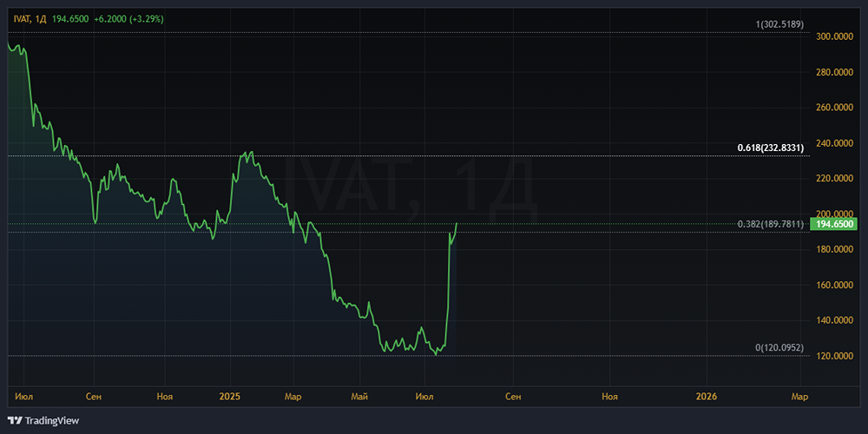Click the 160.0000 price axis label
The width and height of the screenshot is (868, 434).
[x=833, y=285]
